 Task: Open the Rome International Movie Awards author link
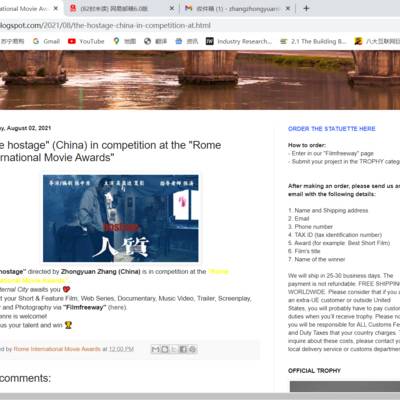click(57, 349)
